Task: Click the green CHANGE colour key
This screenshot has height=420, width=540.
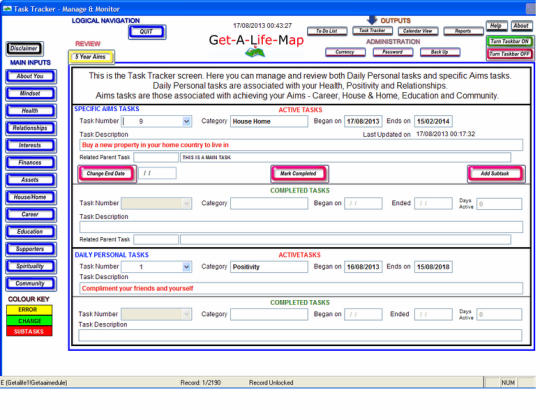Action: coord(29,321)
